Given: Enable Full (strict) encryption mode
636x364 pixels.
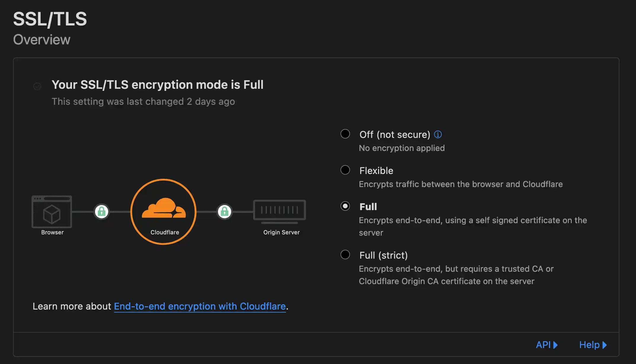Looking at the screenshot, I should click(x=345, y=254).
